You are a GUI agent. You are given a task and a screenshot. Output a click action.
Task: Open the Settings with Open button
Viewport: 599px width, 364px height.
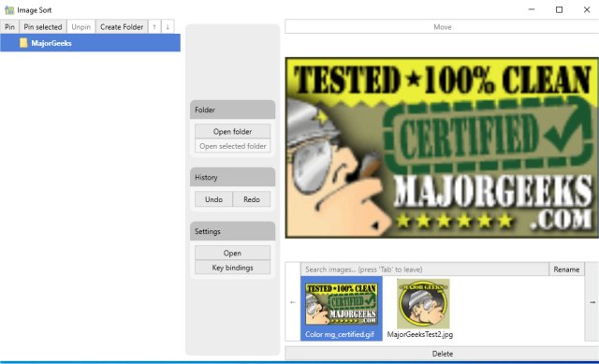pos(232,254)
